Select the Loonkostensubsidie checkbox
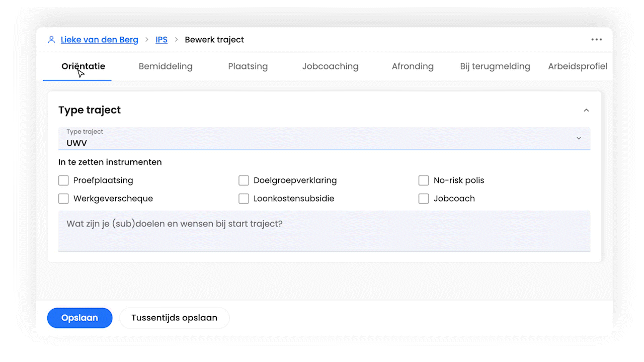The image size is (644, 362). (244, 199)
